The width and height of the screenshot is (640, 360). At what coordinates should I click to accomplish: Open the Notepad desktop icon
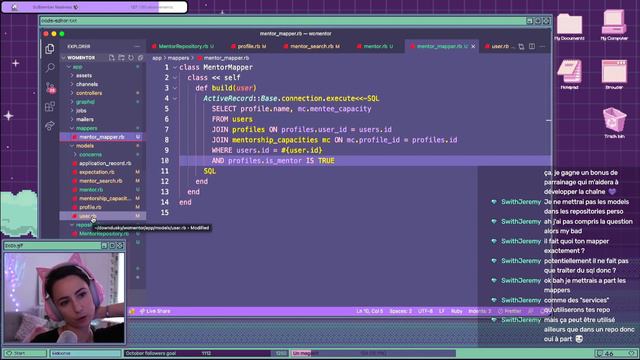point(569,74)
